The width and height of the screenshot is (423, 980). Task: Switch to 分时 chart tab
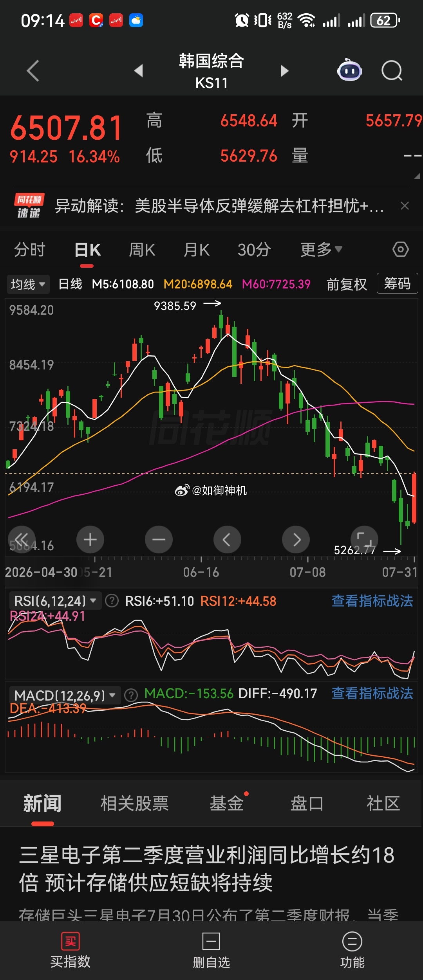click(x=30, y=249)
